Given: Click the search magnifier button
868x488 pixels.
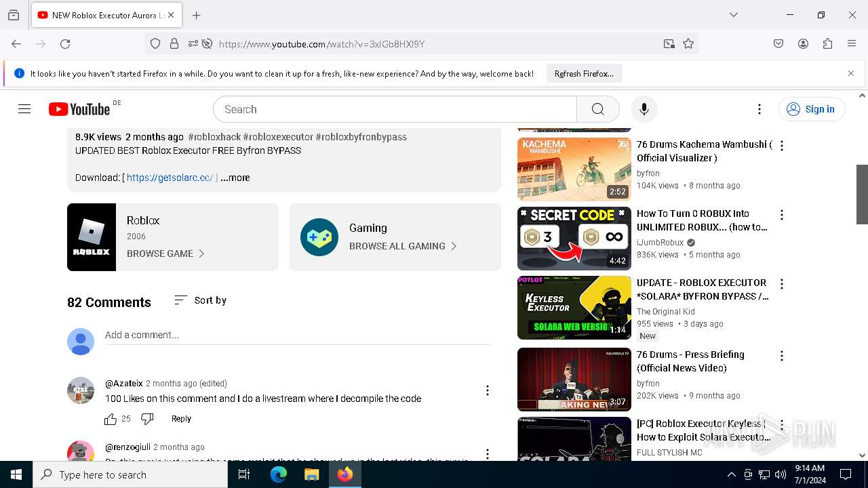Looking at the screenshot, I should 597,109.
